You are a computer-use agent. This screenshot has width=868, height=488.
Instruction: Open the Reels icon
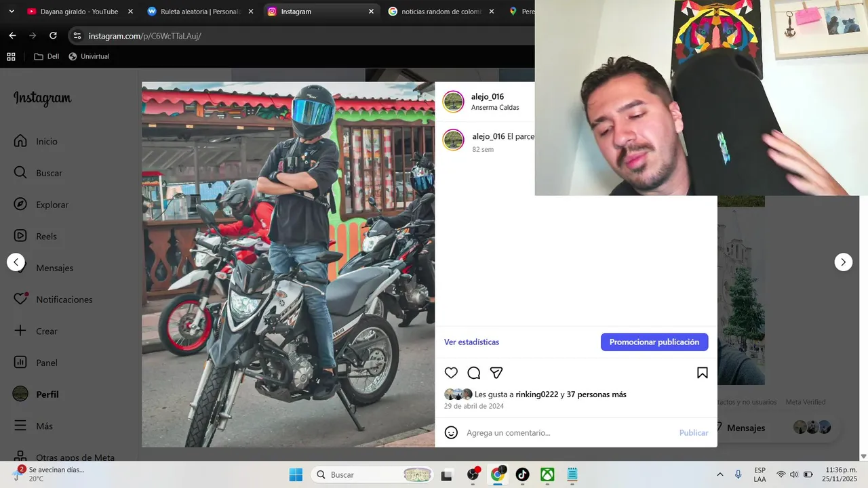20,236
